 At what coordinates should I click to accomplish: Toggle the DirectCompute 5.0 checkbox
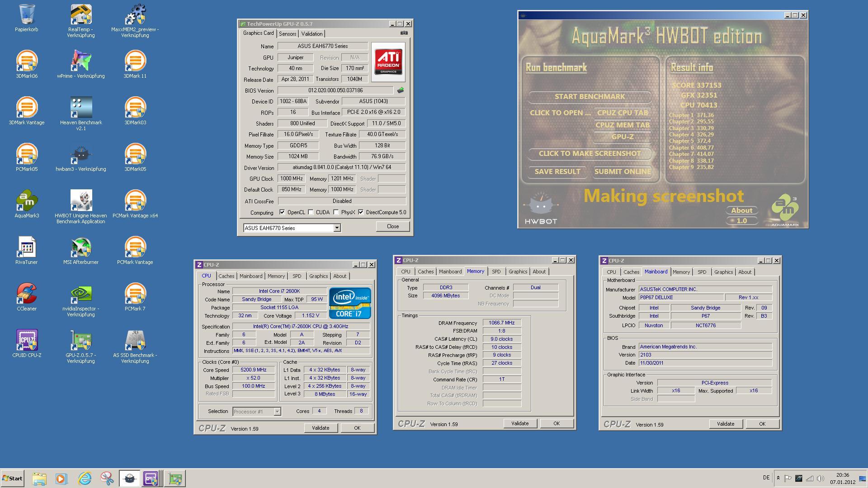[361, 212]
